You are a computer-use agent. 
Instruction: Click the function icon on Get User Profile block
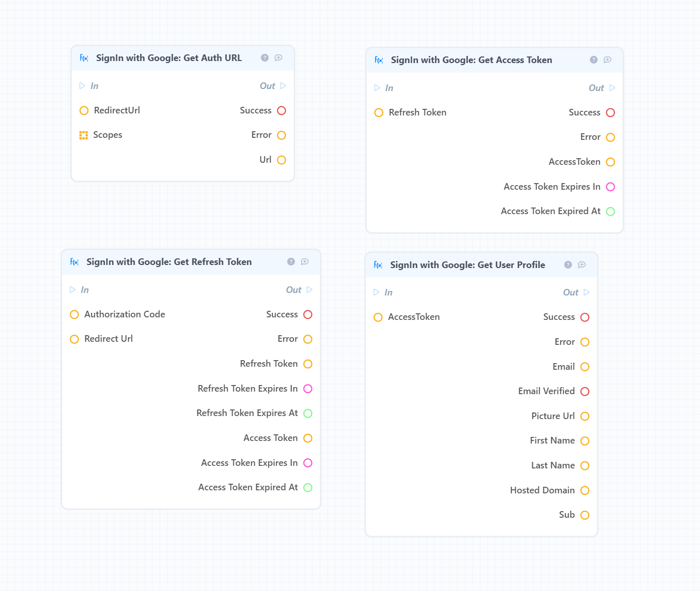(378, 265)
